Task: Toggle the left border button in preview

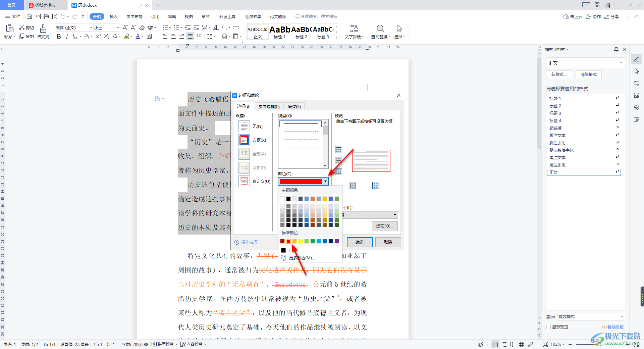Action: pos(352,185)
